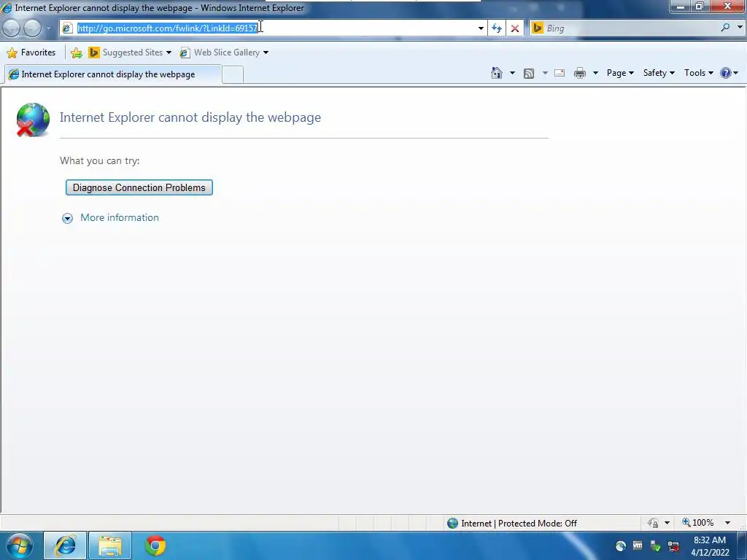Expand the zoom level dropdown arrow
The height and width of the screenshot is (560, 747).
coord(727,523)
